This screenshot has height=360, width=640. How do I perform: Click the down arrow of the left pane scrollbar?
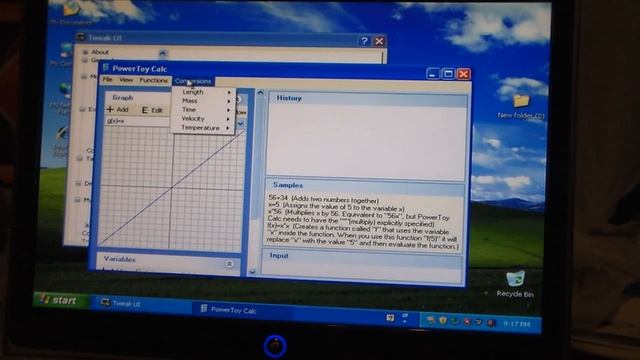coord(252,272)
